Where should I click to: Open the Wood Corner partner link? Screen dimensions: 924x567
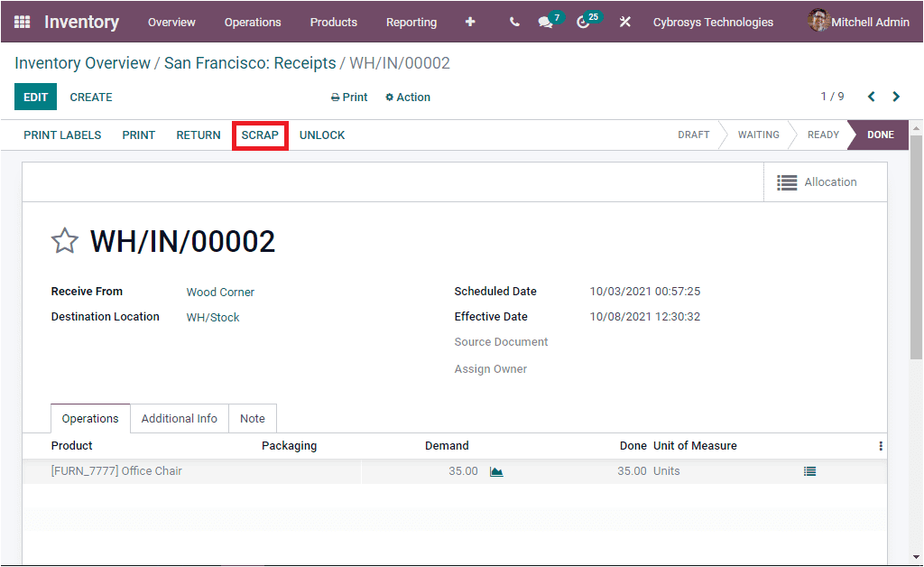[220, 292]
